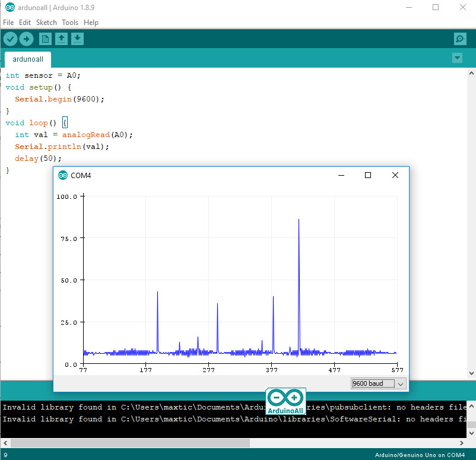Open the Edit menu

click(25, 23)
